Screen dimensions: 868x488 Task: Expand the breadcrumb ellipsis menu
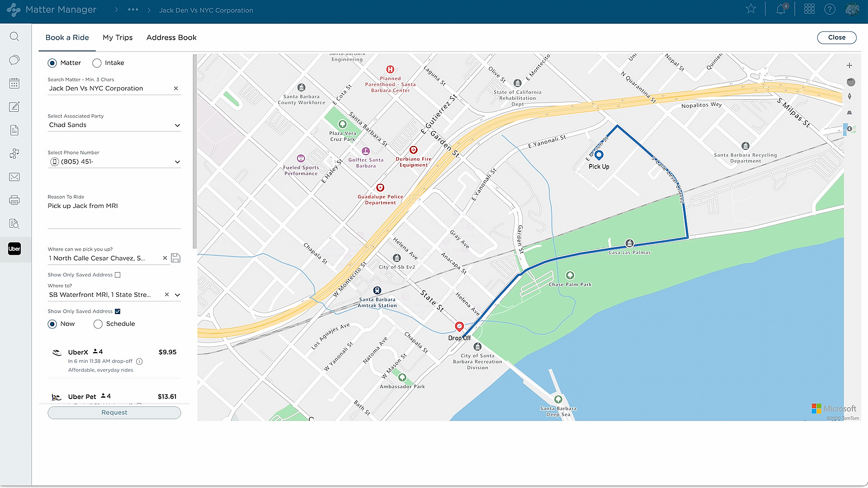tap(133, 9)
